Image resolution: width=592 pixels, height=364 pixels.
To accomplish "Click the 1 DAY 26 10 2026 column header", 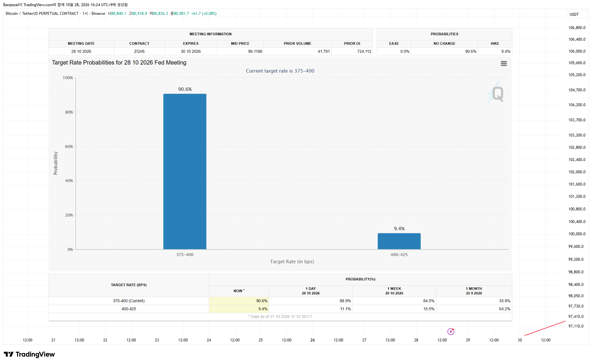I will [311, 291].
